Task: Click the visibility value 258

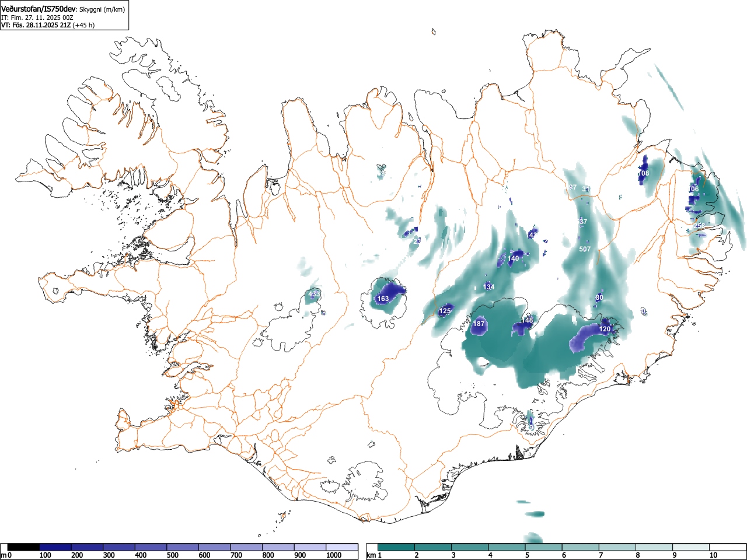Action: coord(699,225)
